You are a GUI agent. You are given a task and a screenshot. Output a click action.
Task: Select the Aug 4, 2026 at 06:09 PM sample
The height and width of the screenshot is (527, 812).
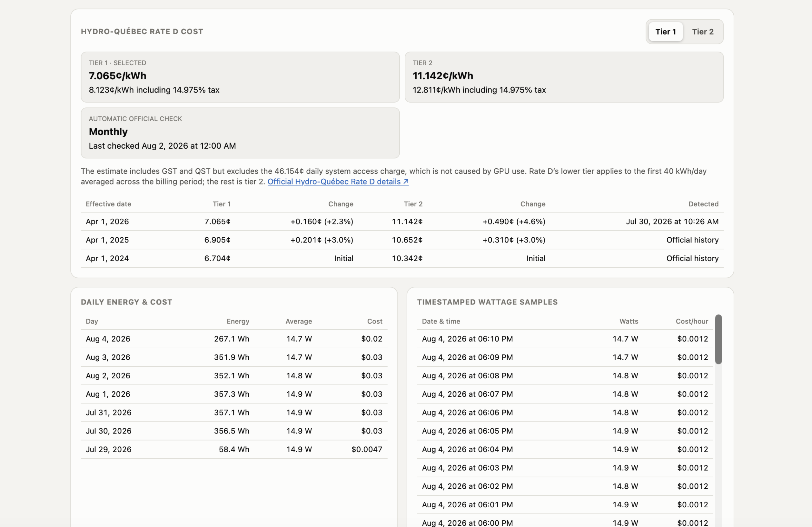pos(565,357)
